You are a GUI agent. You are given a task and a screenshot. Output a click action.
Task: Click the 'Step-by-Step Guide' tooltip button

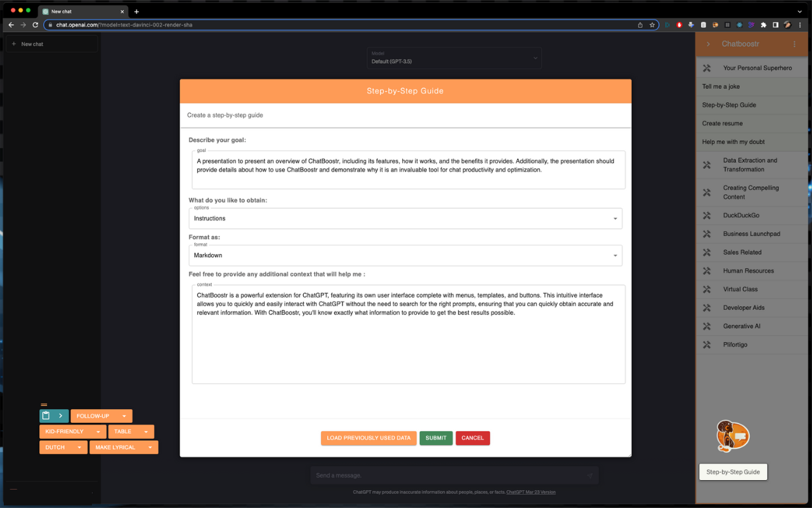point(733,472)
